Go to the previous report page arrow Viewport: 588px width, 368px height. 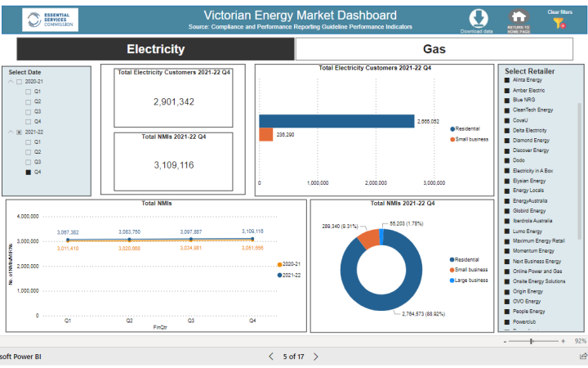[271, 357]
